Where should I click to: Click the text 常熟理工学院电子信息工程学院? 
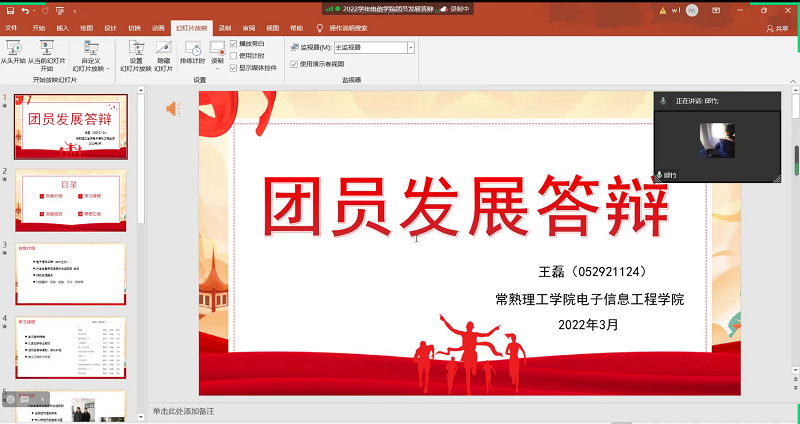589,299
